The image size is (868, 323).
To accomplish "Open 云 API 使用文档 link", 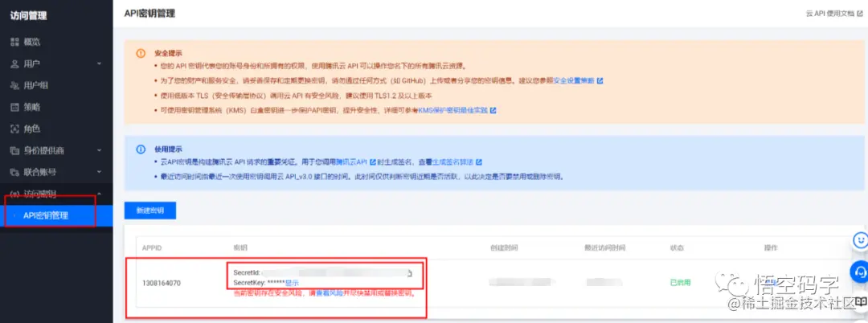I will [830, 14].
